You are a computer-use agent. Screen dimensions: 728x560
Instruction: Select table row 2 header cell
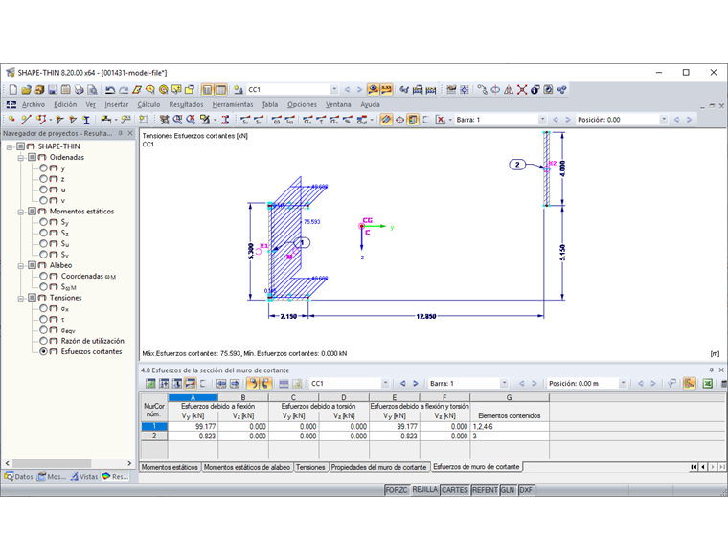tap(154, 436)
